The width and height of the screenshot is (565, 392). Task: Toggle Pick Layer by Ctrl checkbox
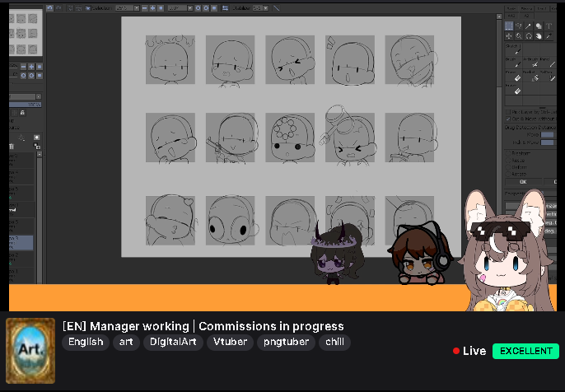click(508, 112)
